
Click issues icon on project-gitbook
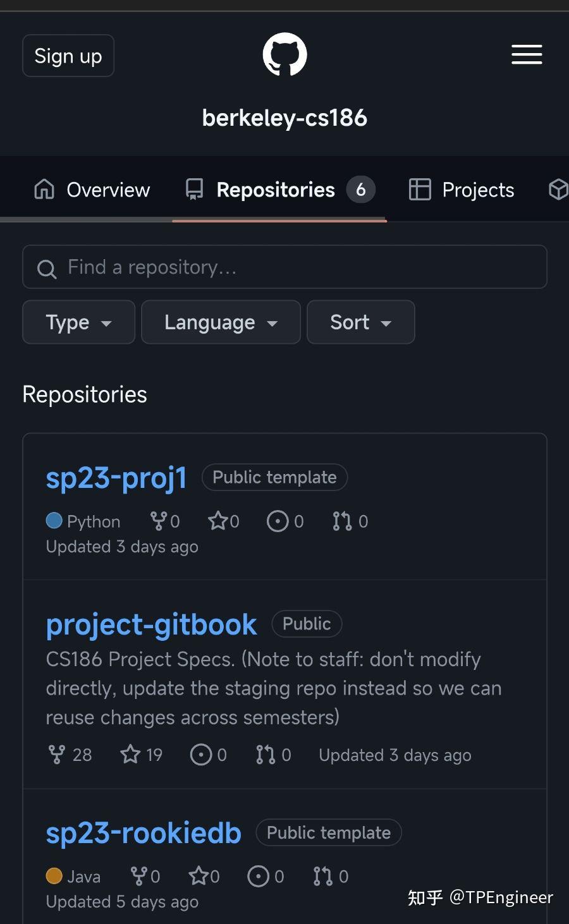coord(201,755)
